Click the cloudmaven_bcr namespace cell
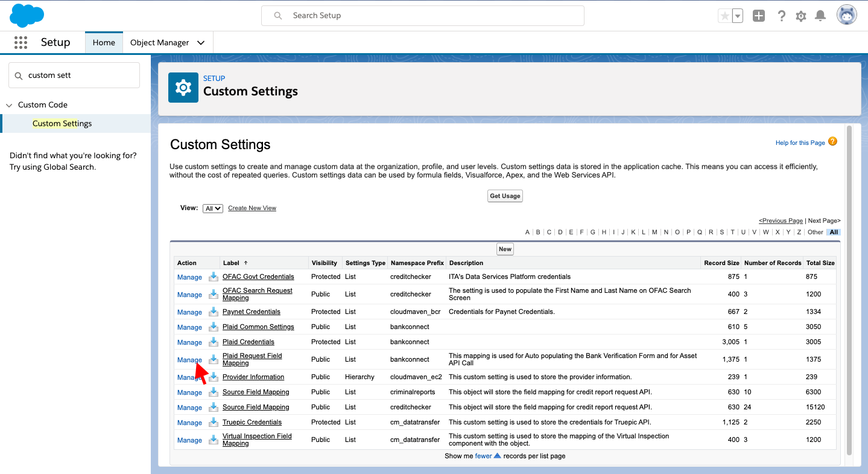This screenshot has height=474, width=868. [x=416, y=312]
